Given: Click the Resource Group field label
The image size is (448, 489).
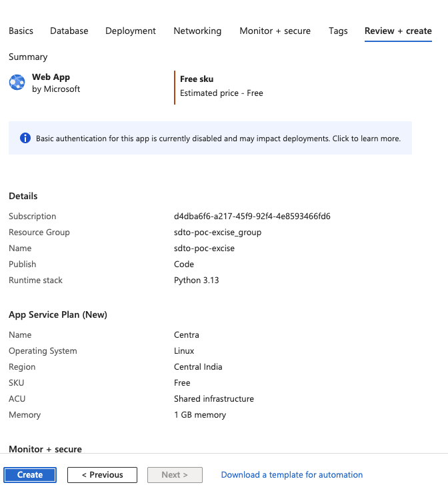Looking at the screenshot, I should [39, 233].
